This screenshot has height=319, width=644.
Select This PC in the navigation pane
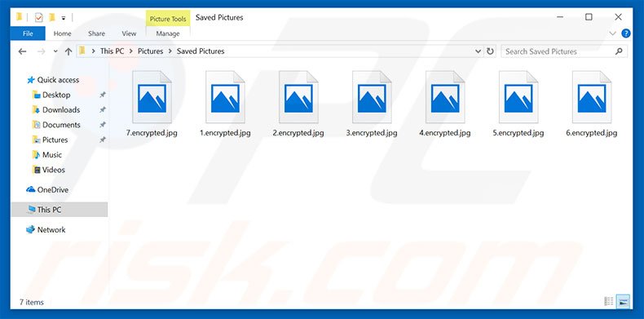pyautogui.click(x=60, y=210)
